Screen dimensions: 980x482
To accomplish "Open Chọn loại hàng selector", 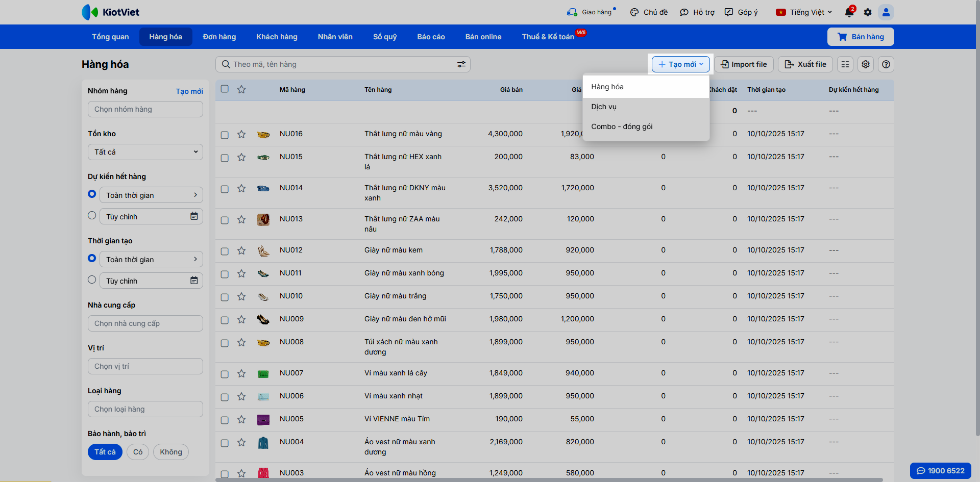I will pyautogui.click(x=145, y=409).
